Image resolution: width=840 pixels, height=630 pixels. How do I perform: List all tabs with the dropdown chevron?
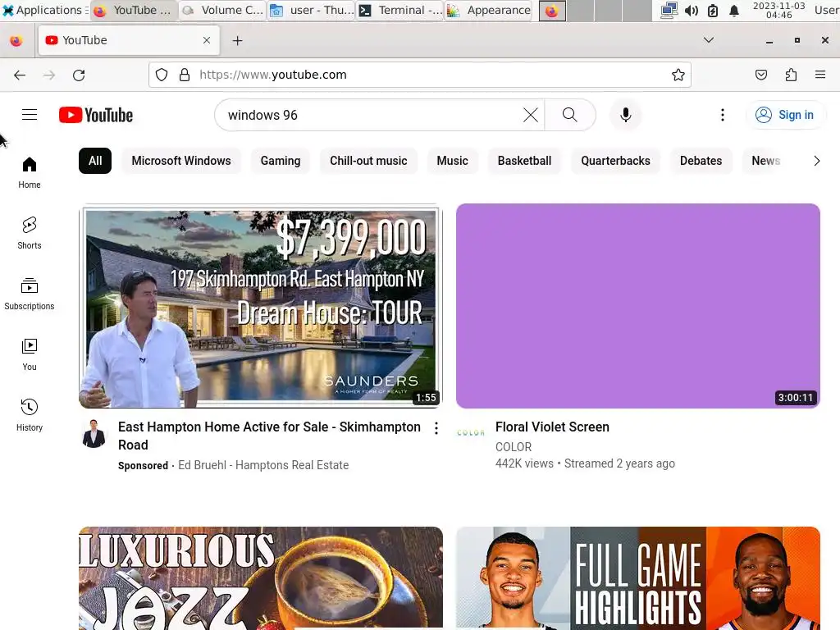708,40
